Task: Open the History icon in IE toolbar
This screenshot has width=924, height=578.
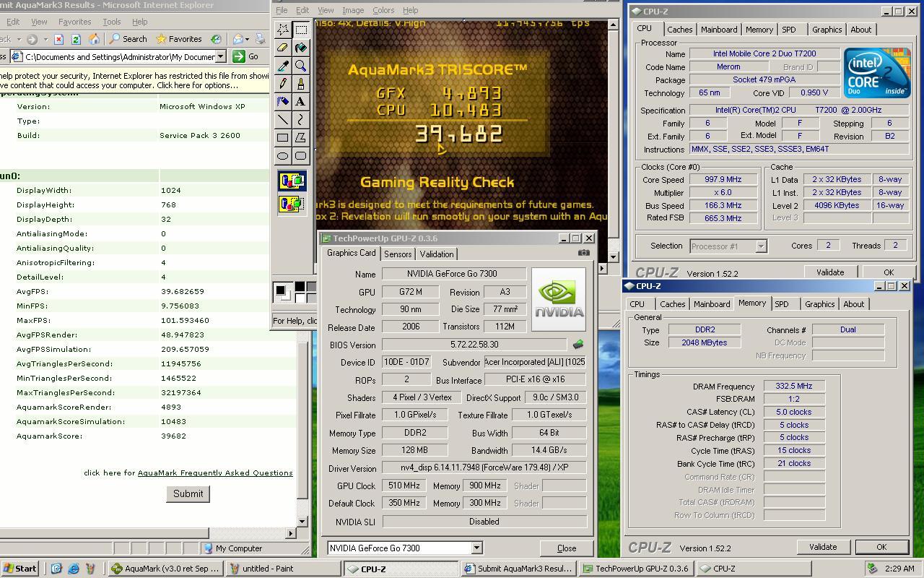Action: coord(216,39)
